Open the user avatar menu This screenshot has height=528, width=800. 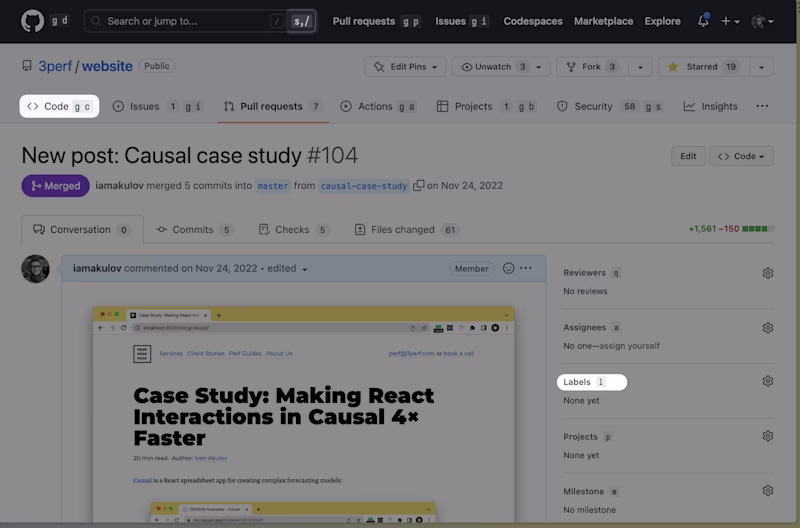[762, 21]
